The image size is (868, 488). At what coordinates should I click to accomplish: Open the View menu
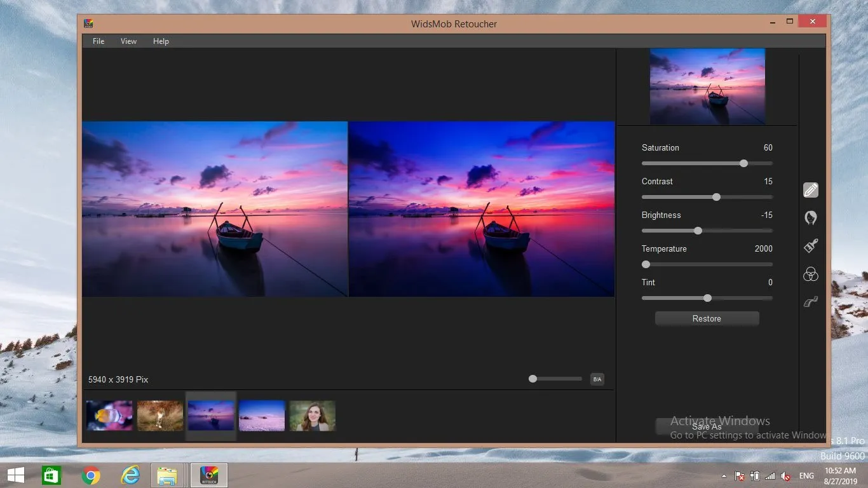pos(128,41)
